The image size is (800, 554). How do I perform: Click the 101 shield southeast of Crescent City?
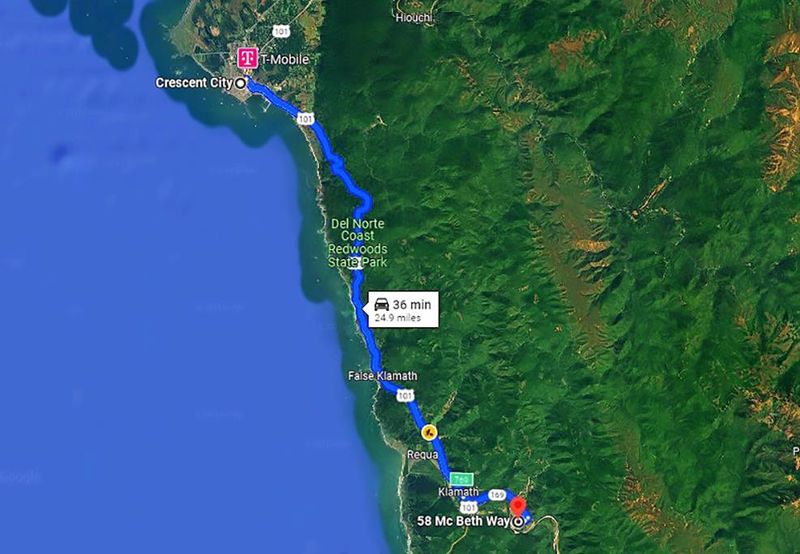(x=305, y=119)
